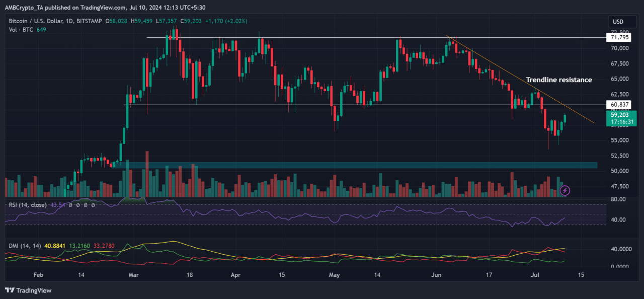Open the AMBCrypto_TA publisher link
The height and width of the screenshot is (299, 644).
coord(23,8)
